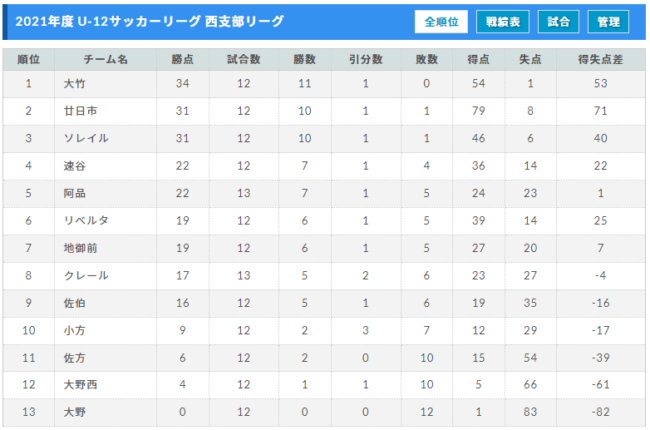Select the 失点 column header
Image resolution: width=650 pixels, height=430 pixels.
(530, 59)
